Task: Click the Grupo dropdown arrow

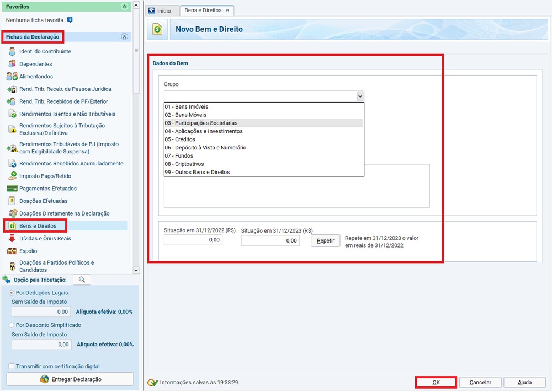Action: [360, 96]
